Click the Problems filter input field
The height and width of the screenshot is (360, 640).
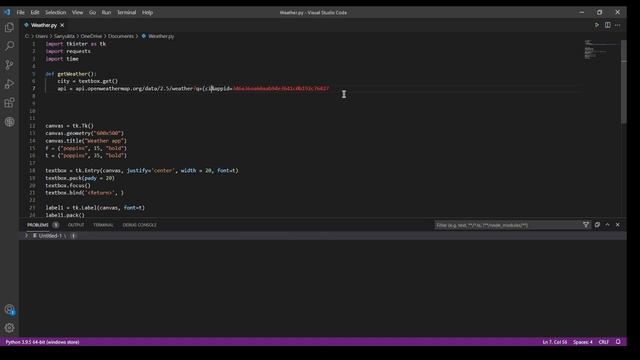click(x=508, y=225)
